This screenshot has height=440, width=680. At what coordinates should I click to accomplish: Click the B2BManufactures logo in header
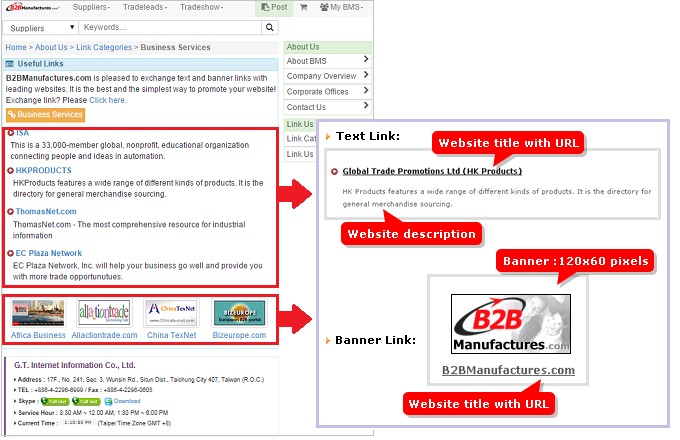(33, 7)
